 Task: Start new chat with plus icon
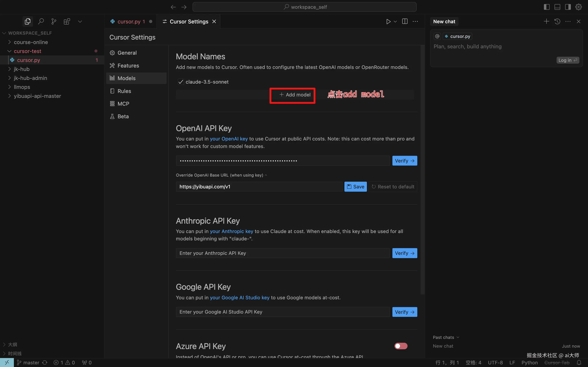(546, 21)
